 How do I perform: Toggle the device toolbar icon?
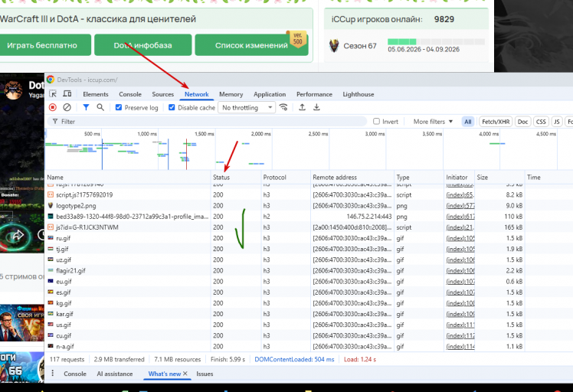[x=67, y=94]
